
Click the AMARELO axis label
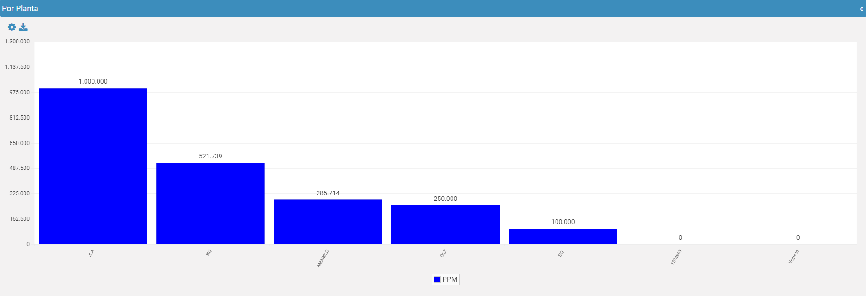point(323,259)
